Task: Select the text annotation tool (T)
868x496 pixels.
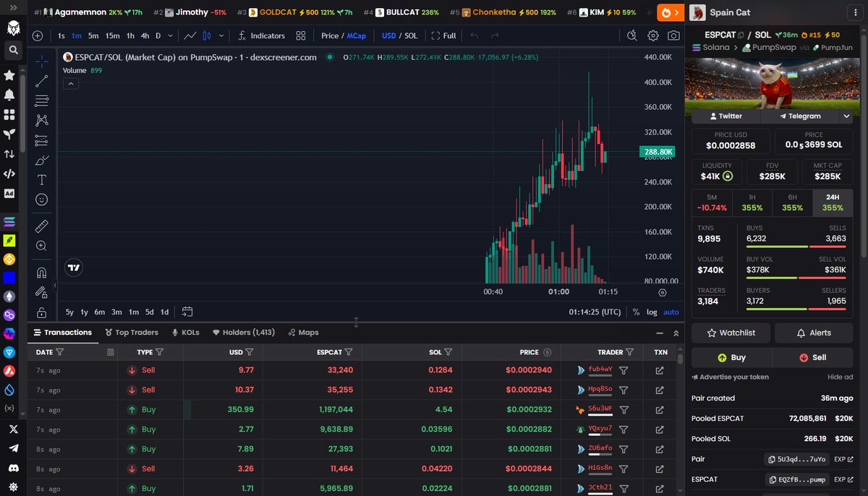Action: pos(41,179)
